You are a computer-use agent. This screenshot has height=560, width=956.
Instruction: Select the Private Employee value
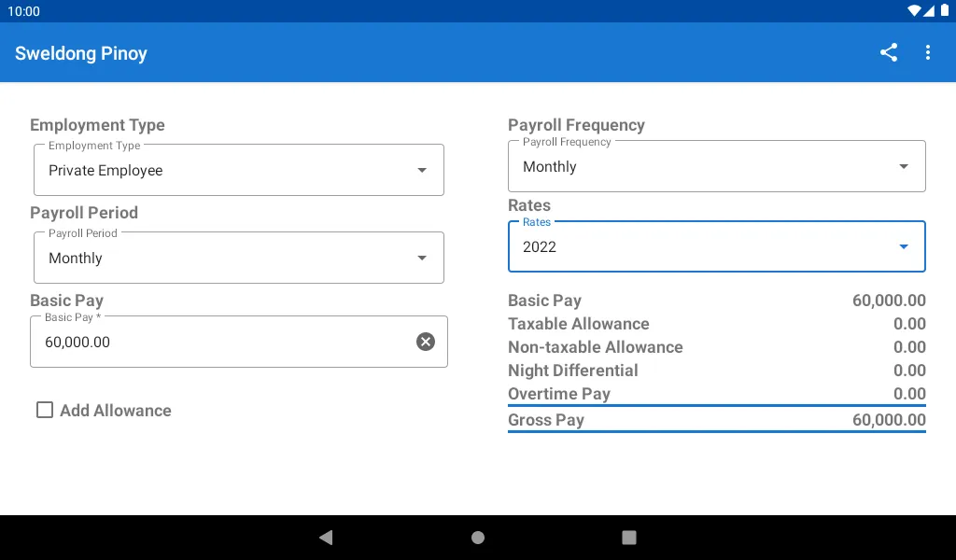105,171
